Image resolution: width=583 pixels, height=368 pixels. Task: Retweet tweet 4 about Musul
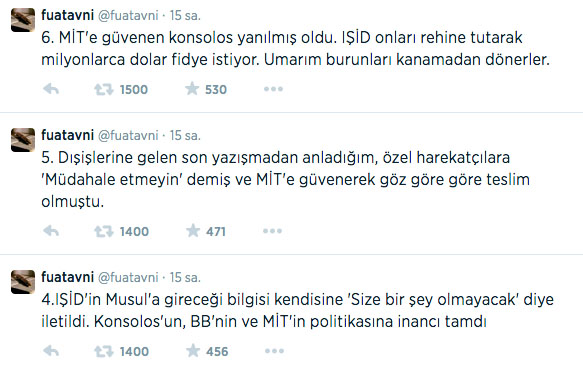click(103, 351)
